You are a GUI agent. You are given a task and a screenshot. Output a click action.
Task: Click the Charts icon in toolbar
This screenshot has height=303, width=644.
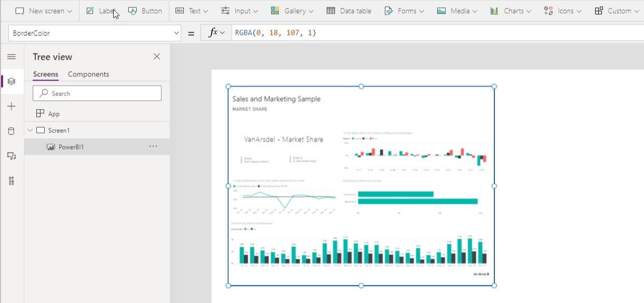494,11
